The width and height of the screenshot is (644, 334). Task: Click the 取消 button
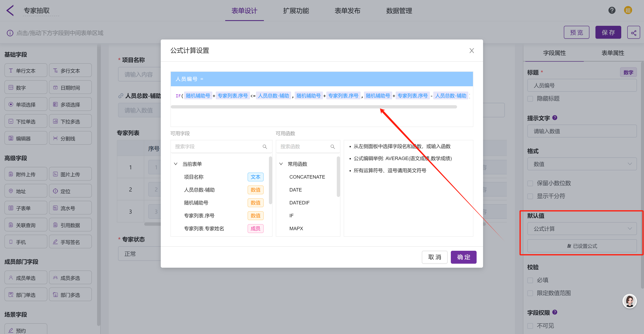click(434, 257)
